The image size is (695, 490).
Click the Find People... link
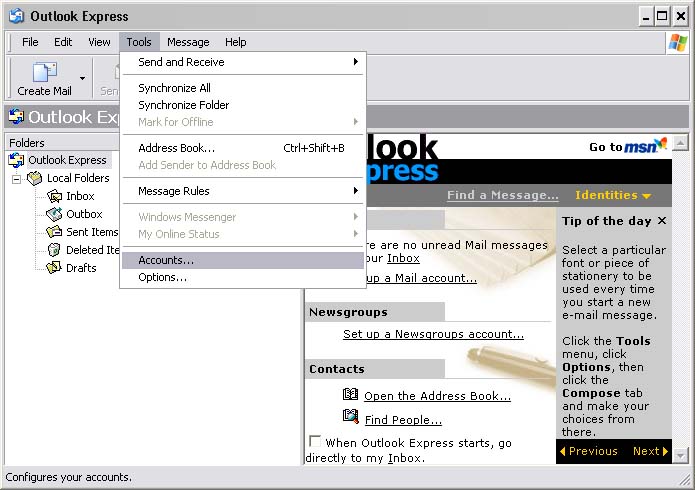(403, 420)
